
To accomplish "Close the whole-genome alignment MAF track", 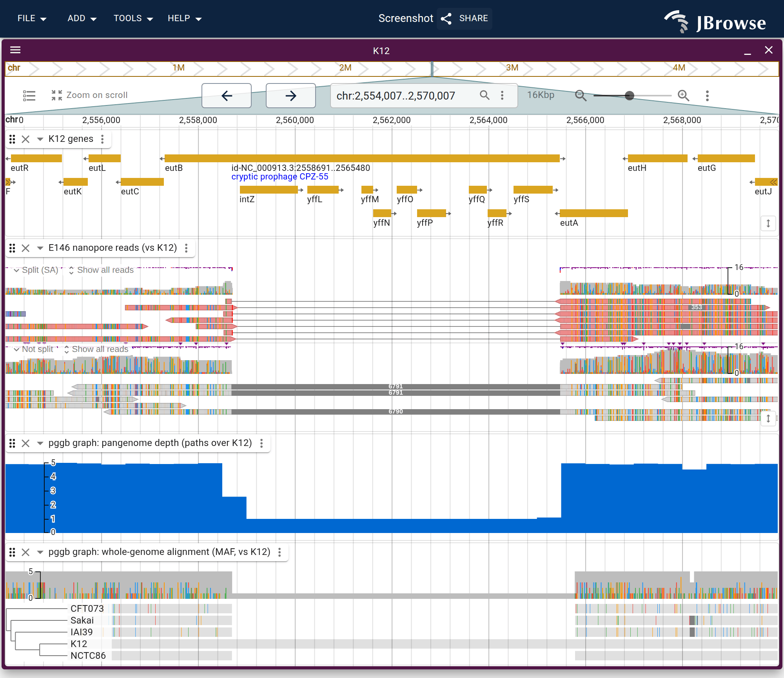I will pos(25,552).
